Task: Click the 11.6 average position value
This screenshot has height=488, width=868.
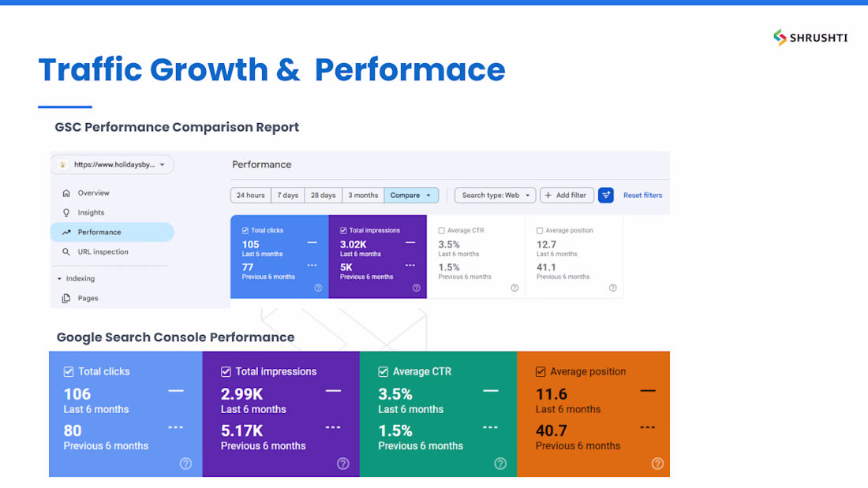Action: tap(552, 394)
